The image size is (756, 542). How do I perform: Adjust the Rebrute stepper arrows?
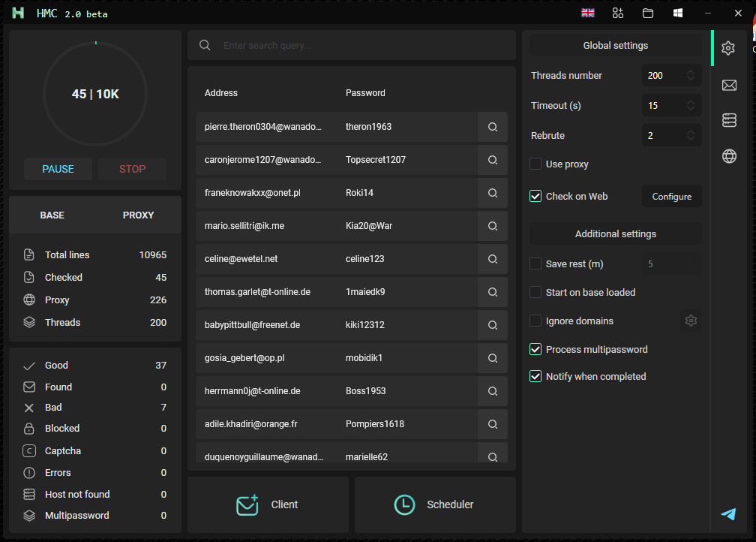point(691,135)
